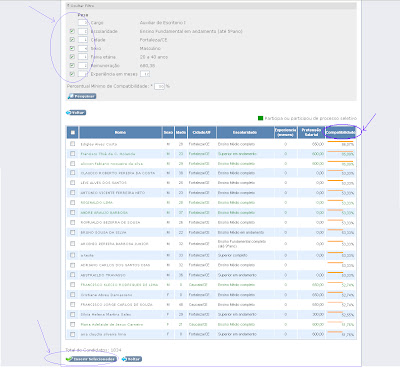Select checkbox for ana claudia oliveira lima
This screenshot has width=400, height=368.
(72, 334)
